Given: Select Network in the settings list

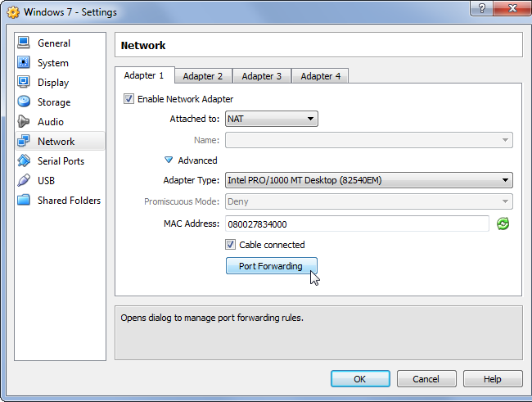Looking at the screenshot, I should [56, 142].
